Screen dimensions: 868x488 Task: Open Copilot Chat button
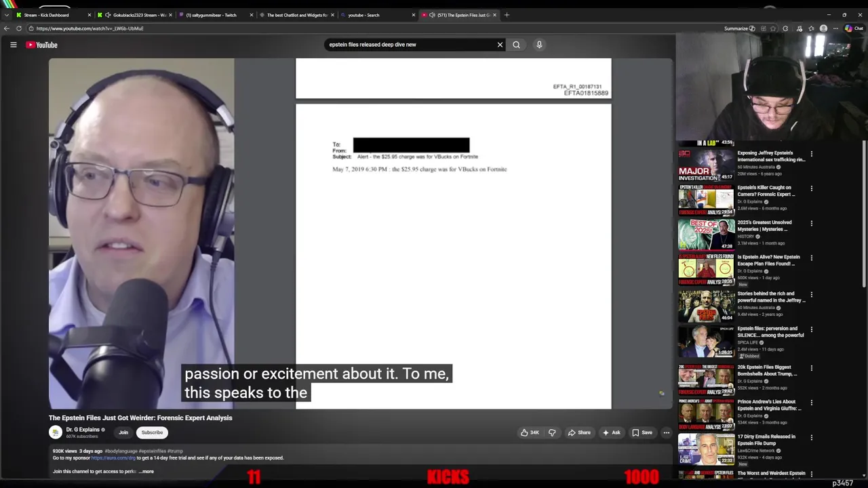coord(854,28)
